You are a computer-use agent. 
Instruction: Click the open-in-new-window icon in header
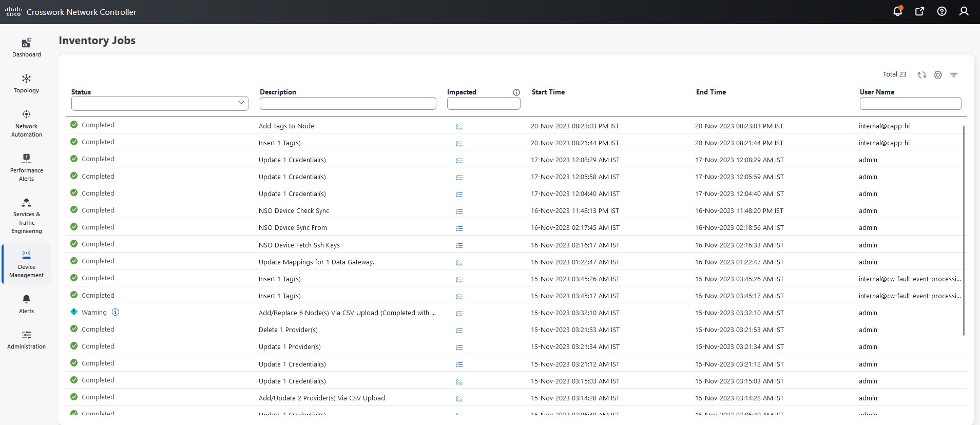pyautogui.click(x=919, y=11)
